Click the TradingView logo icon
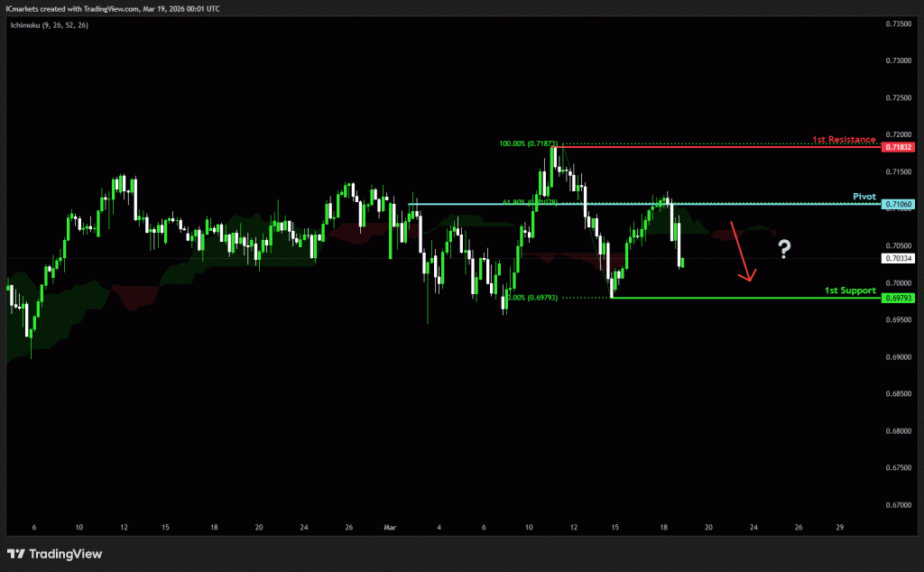The height and width of the screenshot is (572, 924). (x=16, y=553)
